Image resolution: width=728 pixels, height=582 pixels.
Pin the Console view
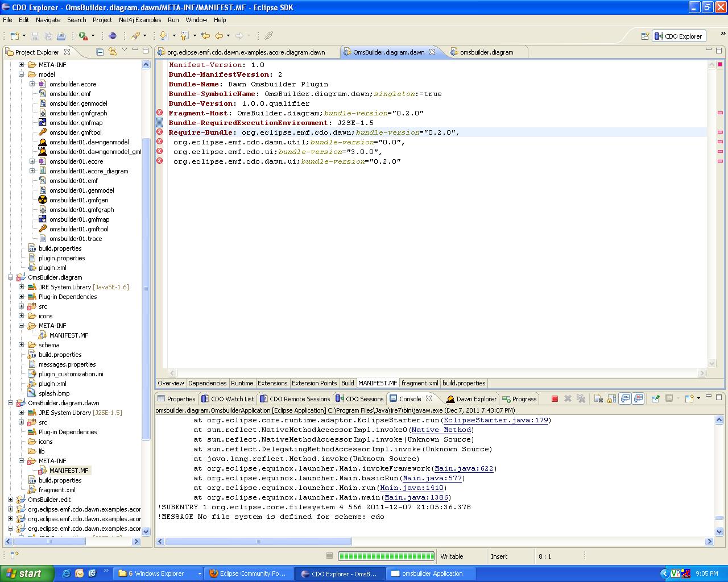click(x=655, y=398)
